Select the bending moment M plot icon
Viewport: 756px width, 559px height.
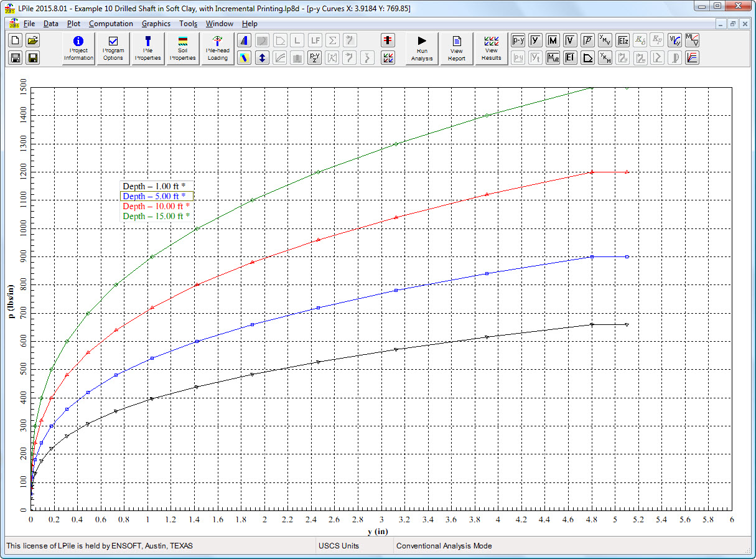click(553, 40)
